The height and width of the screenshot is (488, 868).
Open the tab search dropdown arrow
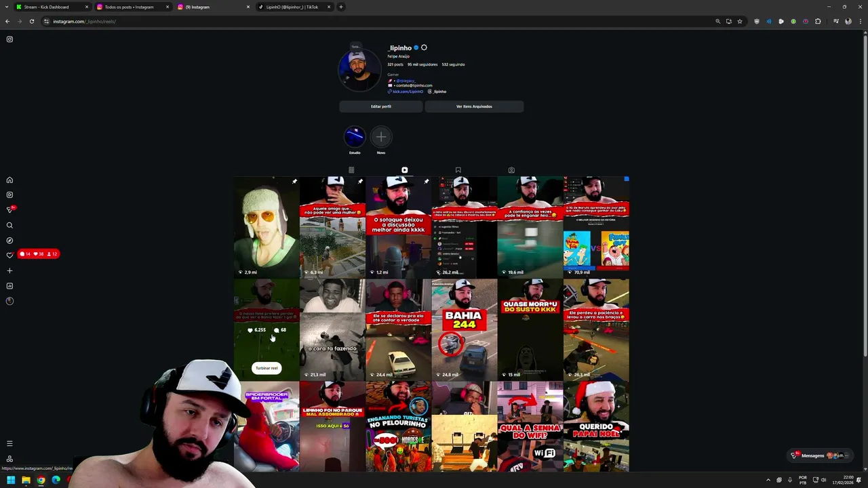[x=7, y=7]
